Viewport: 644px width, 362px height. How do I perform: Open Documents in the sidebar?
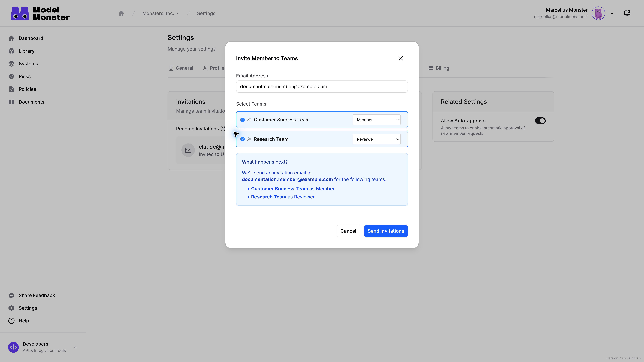click(31, 102)
